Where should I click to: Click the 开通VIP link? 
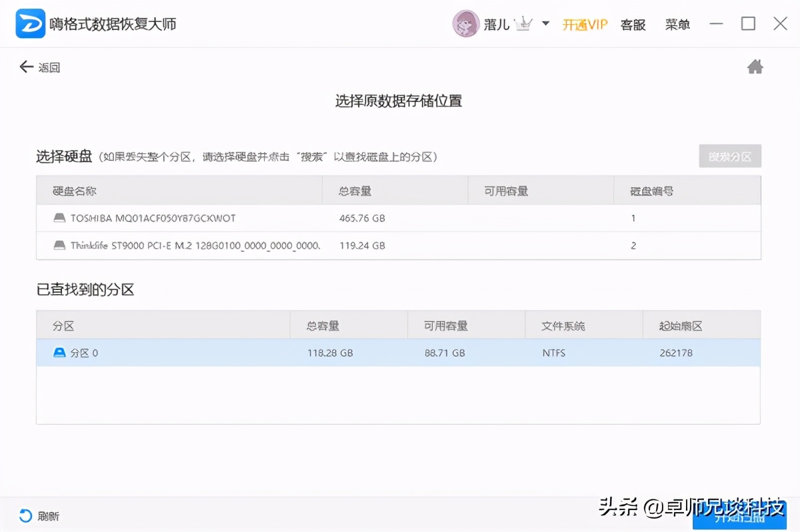tap(585, 24)
